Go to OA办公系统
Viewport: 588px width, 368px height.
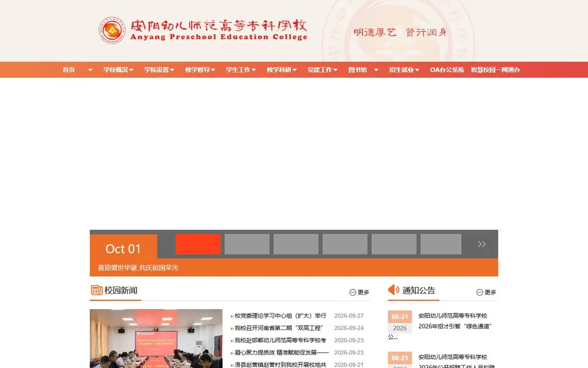447,70
